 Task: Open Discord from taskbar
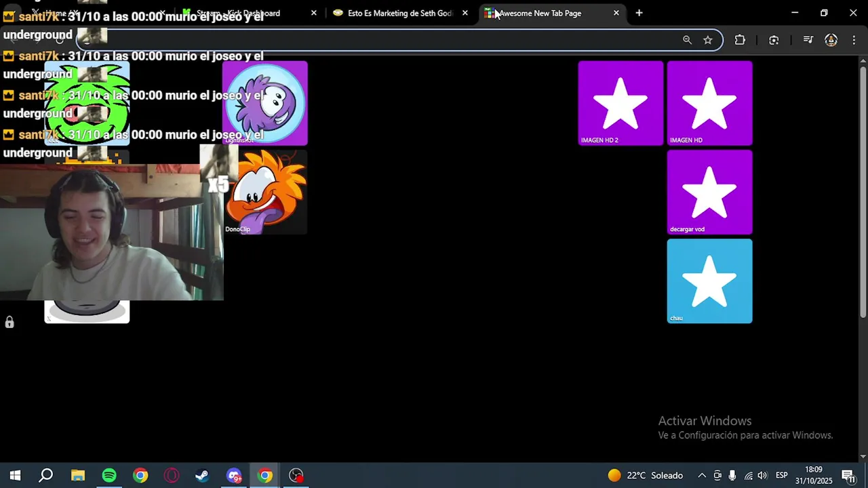click(x=234, y=475)
